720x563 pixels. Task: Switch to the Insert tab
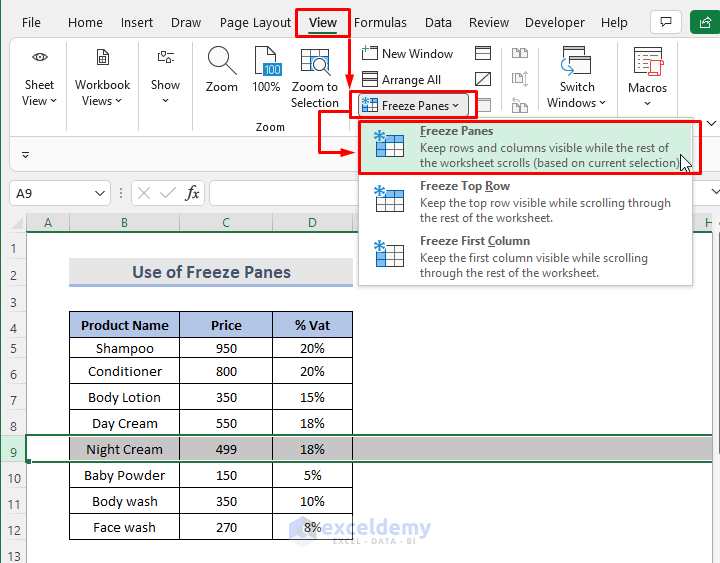click(137, 23)
